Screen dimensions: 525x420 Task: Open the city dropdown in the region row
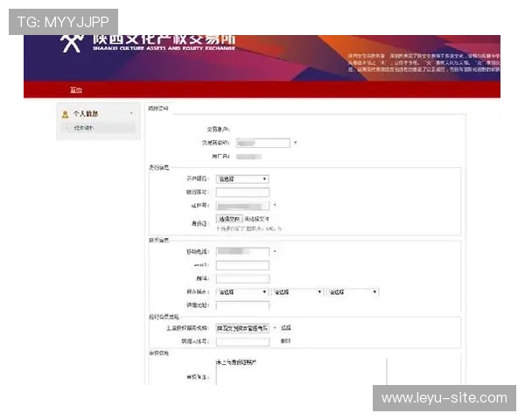[x=297, y=292]
